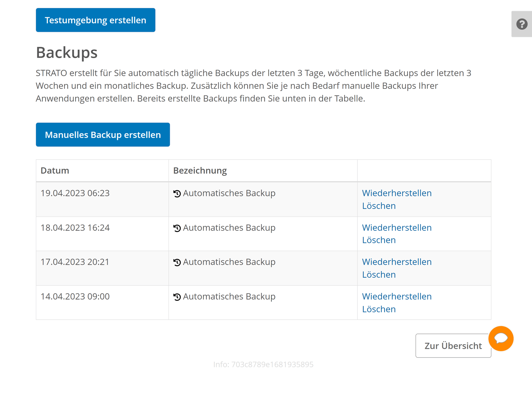Restore the 17.04.2023 20:21 backup
This screenshot has width=532, height=393.
pyautogui.click(x=397, y=262)
